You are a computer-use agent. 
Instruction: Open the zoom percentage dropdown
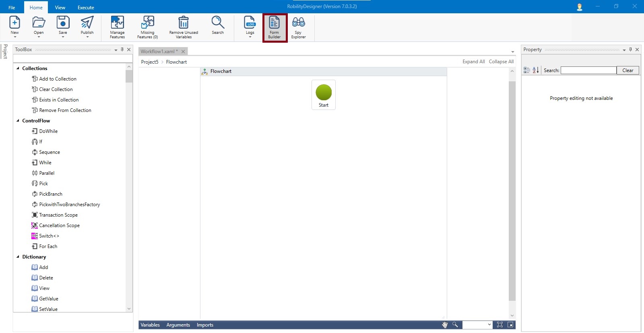click(x=489, y=325)
